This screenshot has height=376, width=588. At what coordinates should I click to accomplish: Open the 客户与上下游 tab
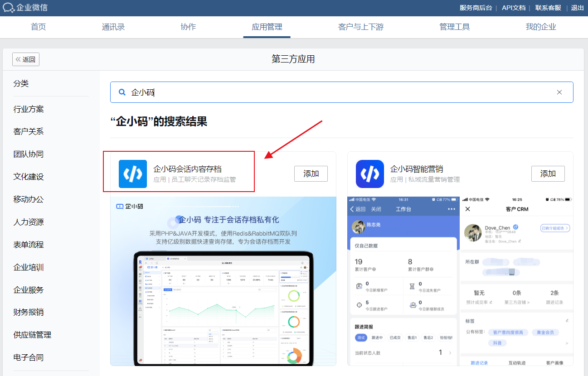click(361, 27)
